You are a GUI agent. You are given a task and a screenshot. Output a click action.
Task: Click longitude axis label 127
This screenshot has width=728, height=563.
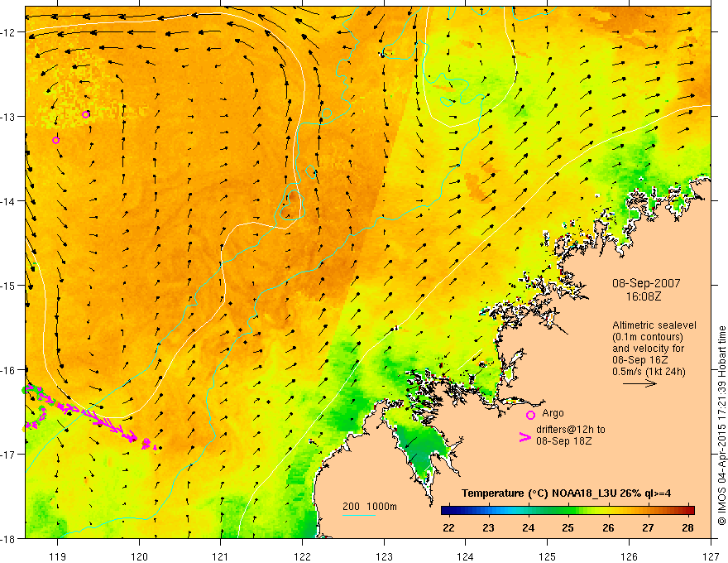coord(711,556)
